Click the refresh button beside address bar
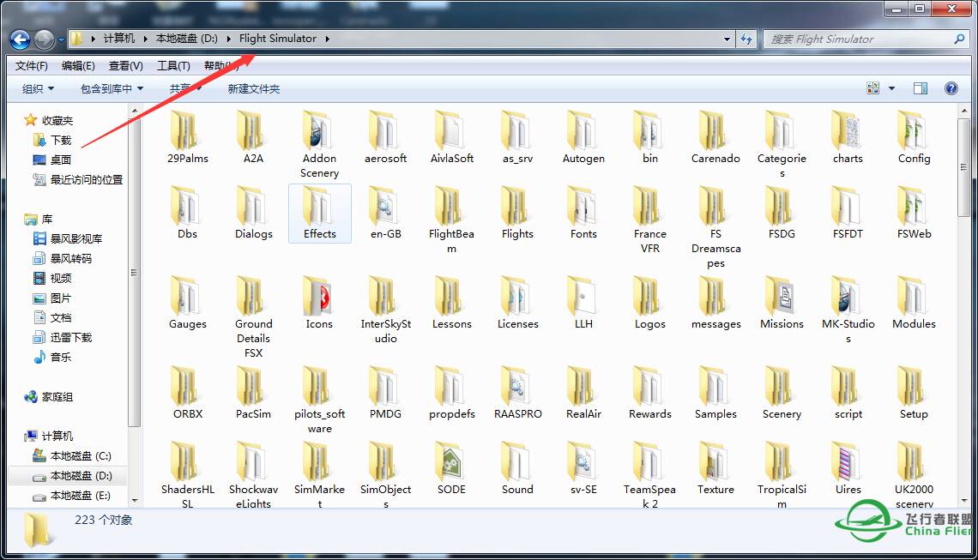 [x=746, y=39]
